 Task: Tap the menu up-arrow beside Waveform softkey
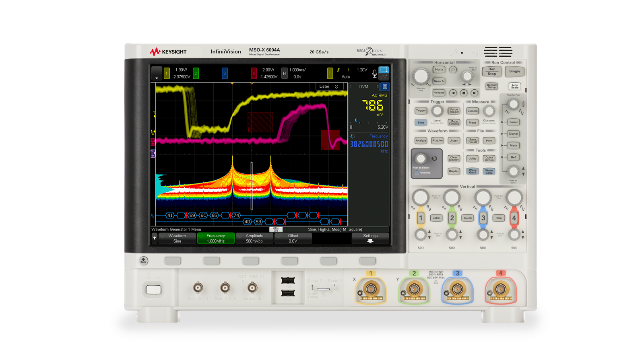pyautogui.click(x=154, y=238)
